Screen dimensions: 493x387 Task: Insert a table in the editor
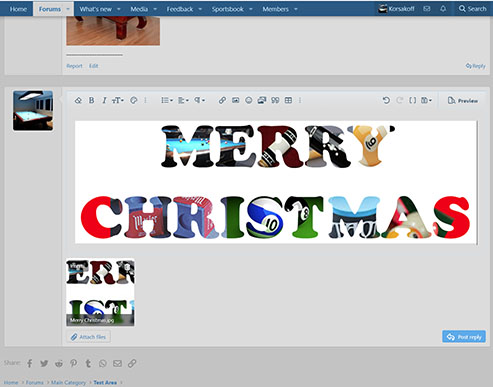pyautogui.click(x=288, y=100)
